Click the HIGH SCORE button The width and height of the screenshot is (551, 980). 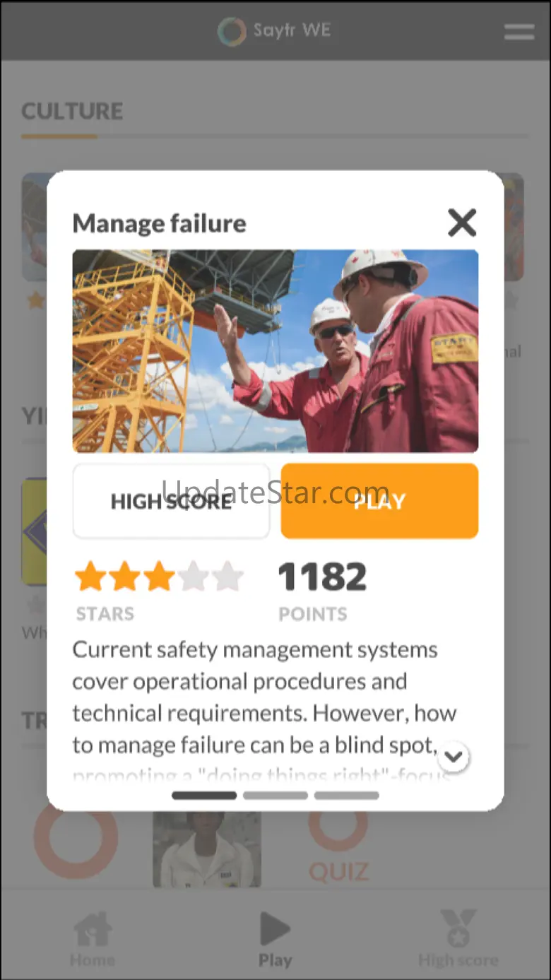171,501
